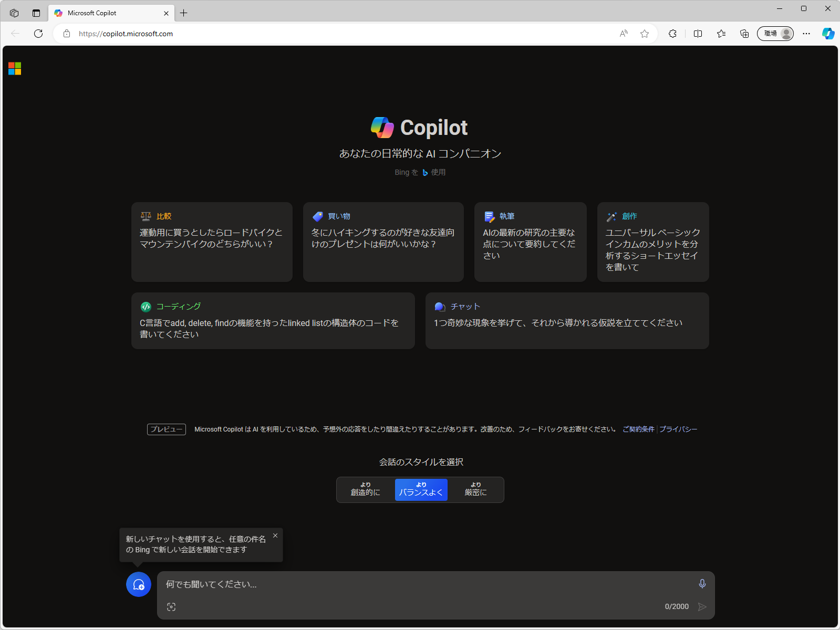Open workspaces icon in title bar
This screenshot has width=840, height=630.
click(14, 13)
